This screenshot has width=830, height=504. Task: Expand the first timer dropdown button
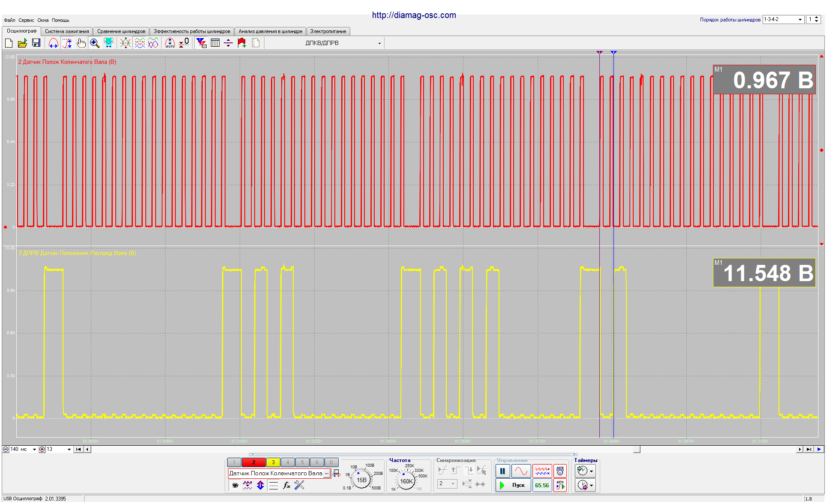[x=592, y=471]
